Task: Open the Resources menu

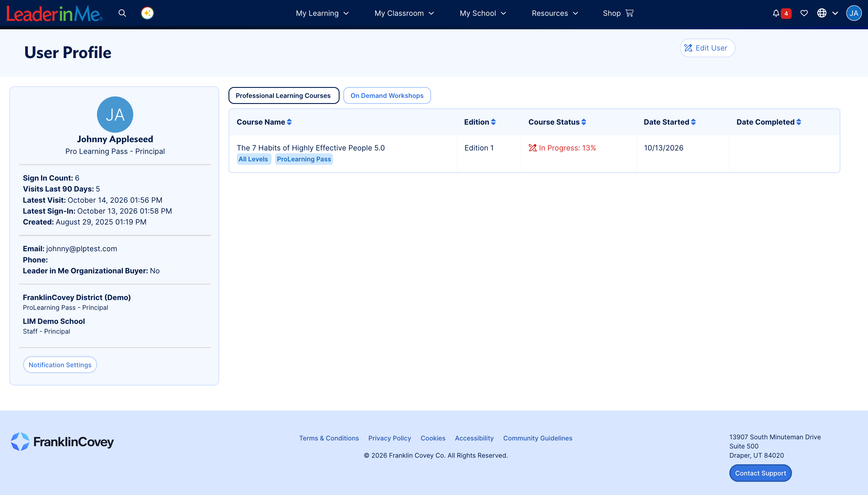Action: click(x=555, y=13)
